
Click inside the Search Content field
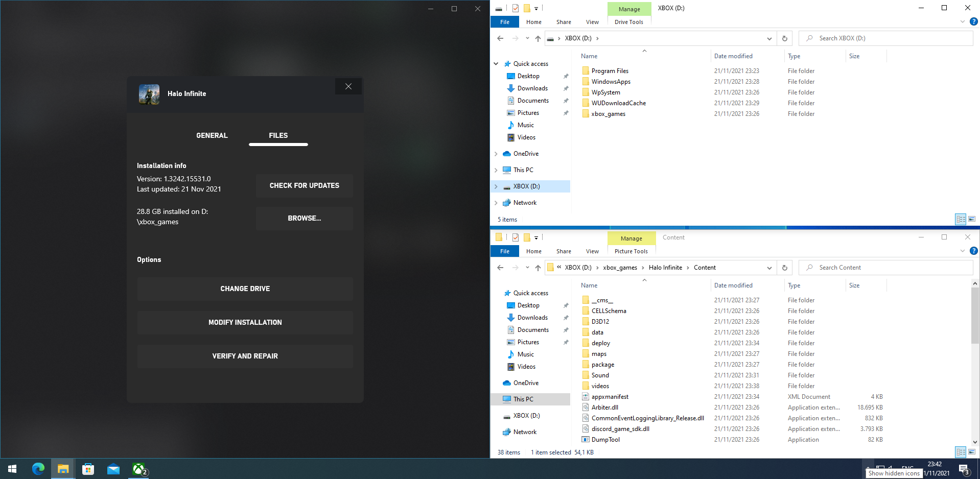885,267
